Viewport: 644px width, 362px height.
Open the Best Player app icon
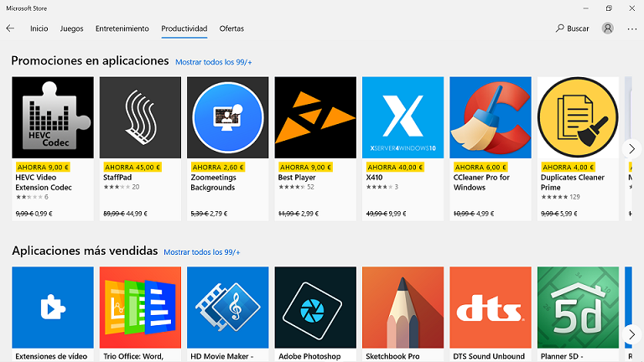point(315,117)
